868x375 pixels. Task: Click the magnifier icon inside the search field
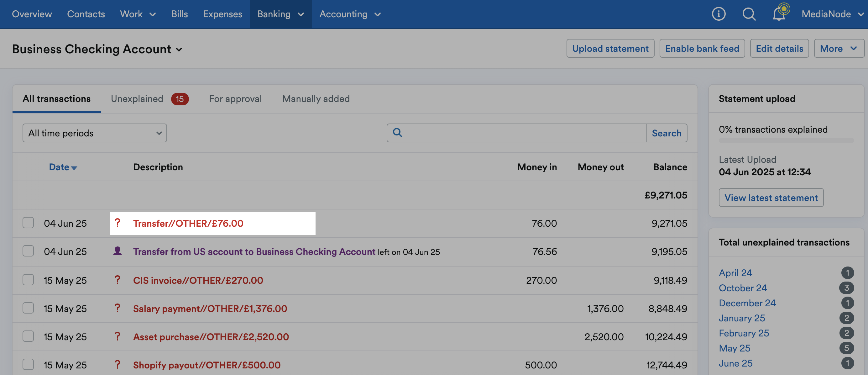tap(397, 133)
